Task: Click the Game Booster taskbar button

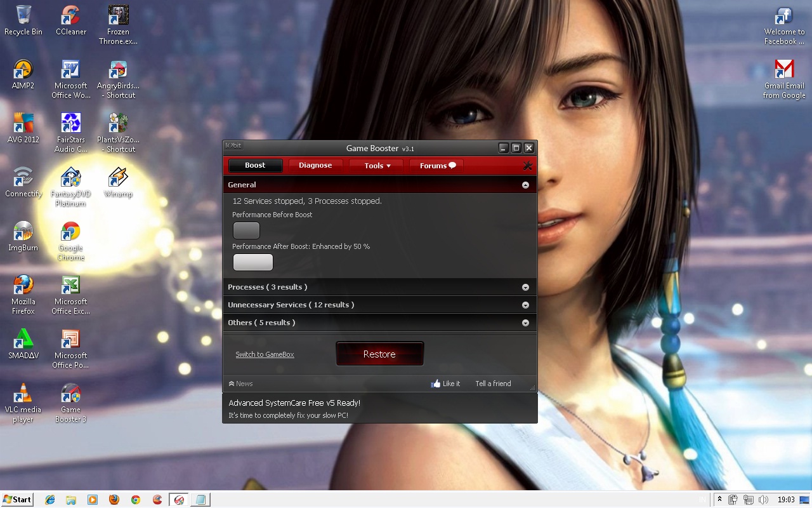Action: click(179, 500)
